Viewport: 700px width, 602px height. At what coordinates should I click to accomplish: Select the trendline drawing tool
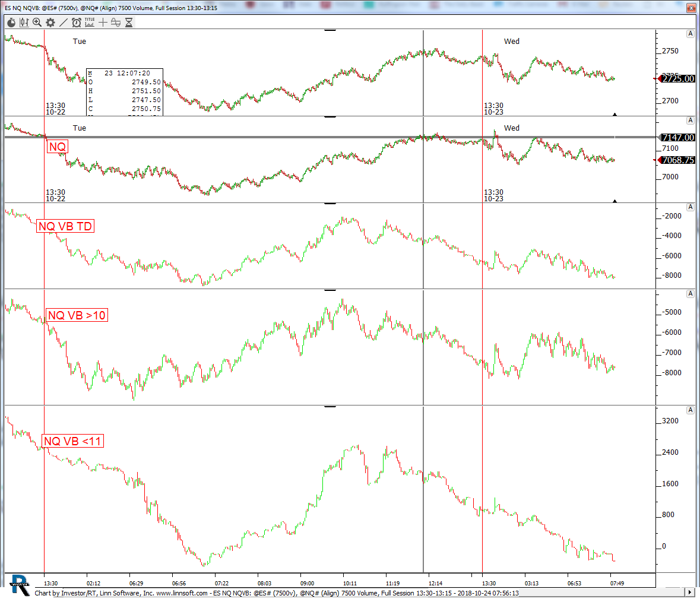click(64, 23)
